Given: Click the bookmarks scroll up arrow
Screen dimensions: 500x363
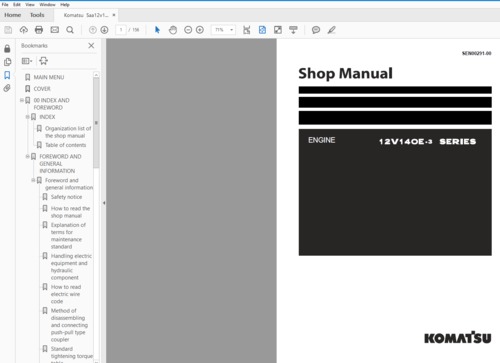Looking at the screenshot, I should 96,74.
